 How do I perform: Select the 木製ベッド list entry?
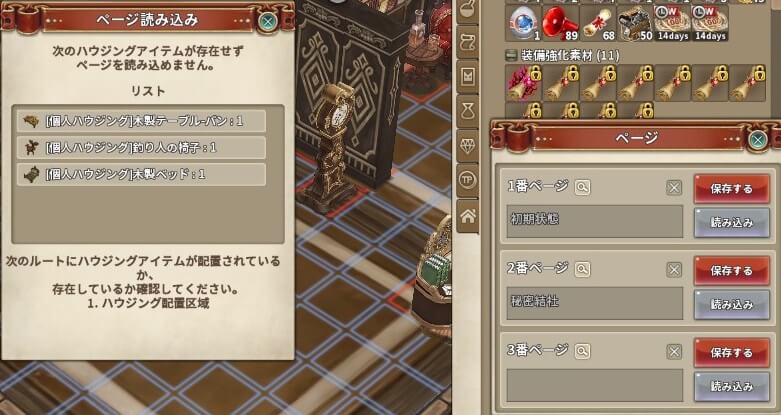coord(141,174)
